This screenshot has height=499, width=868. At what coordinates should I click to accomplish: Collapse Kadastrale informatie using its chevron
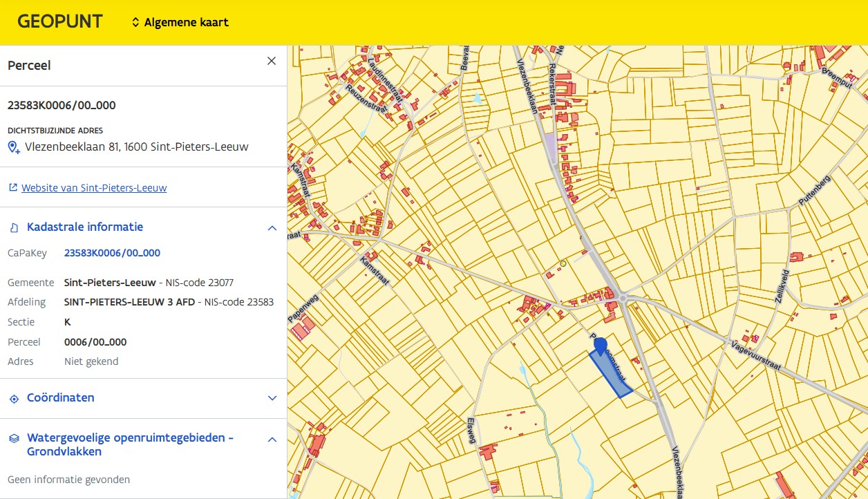click(272, 227)
